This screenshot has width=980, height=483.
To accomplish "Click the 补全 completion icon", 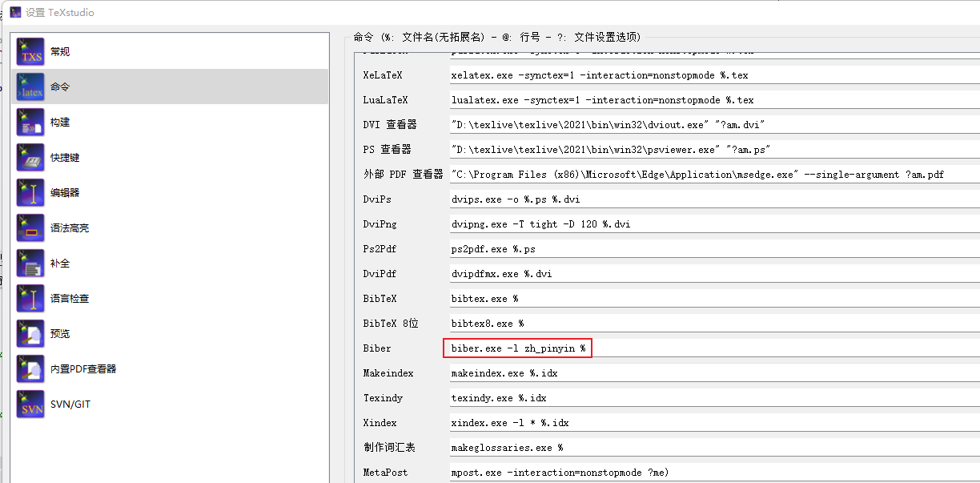I will point(31,263).
